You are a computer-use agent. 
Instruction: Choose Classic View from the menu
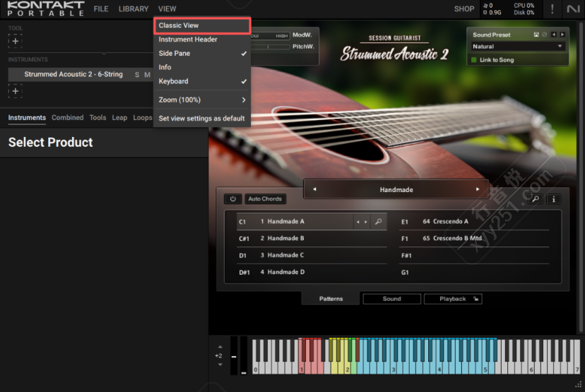click(202, 25)
